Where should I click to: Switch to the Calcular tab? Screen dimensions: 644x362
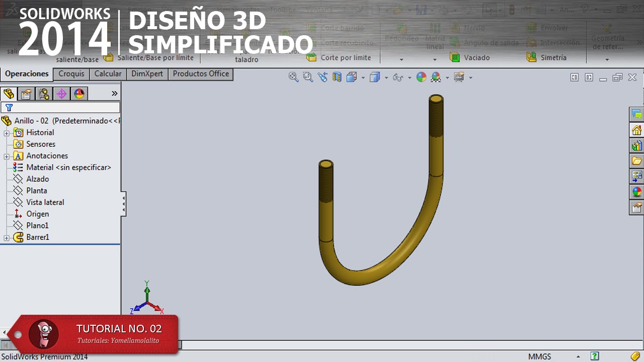click(x=108, y=74)
